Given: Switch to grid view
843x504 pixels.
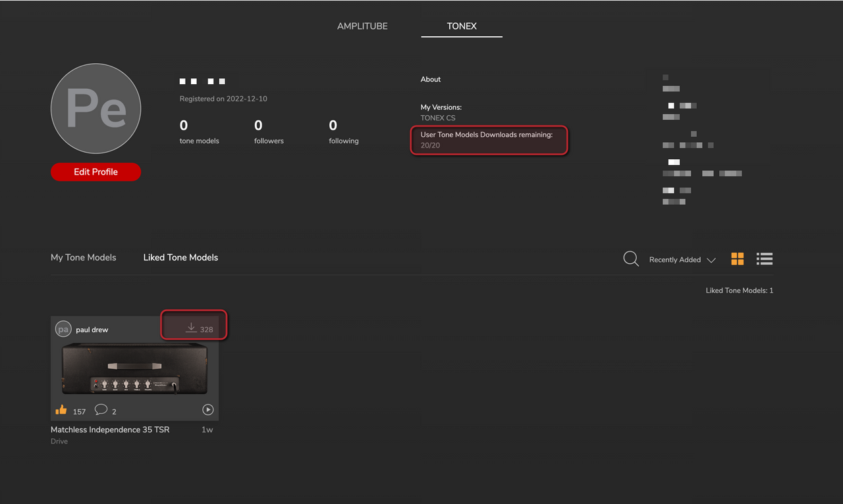Looking at the screenshot, I should [738, 259].
